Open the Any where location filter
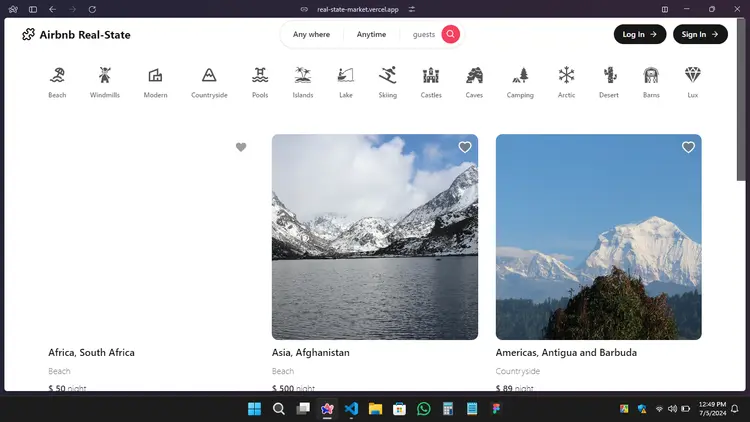This screenshot has height=422, width=750. (311, 34)
